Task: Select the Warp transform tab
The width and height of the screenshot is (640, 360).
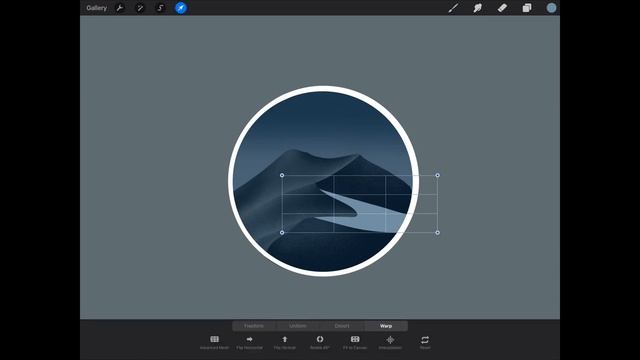Action: point(386,326)
